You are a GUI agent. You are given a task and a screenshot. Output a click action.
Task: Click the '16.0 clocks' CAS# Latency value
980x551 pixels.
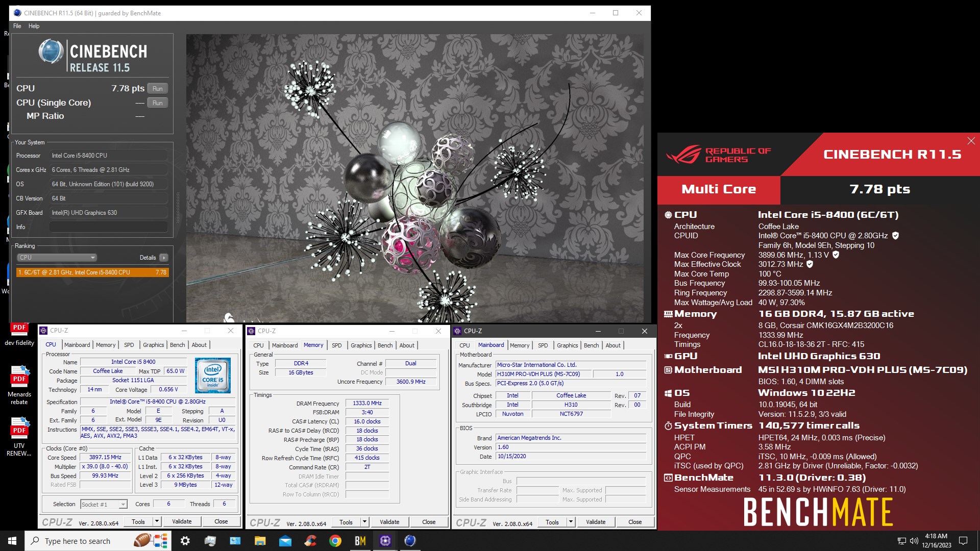point(367,421)
